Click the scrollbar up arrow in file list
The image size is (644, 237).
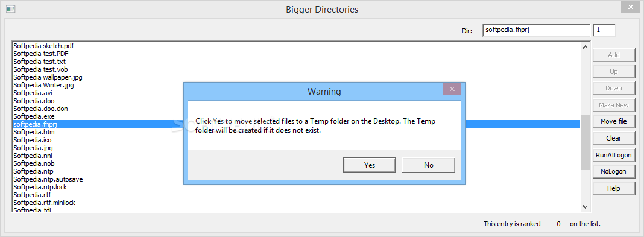point(585,47)
